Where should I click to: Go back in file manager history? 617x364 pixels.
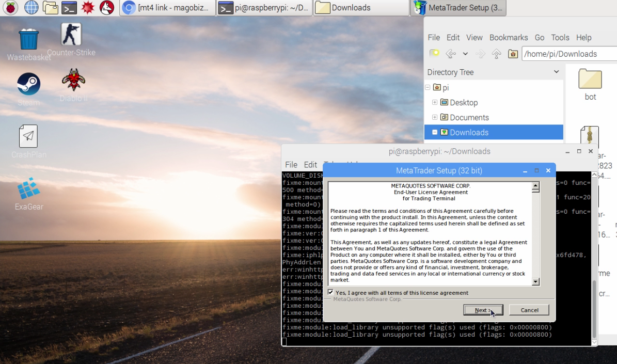tap(451, 54)
